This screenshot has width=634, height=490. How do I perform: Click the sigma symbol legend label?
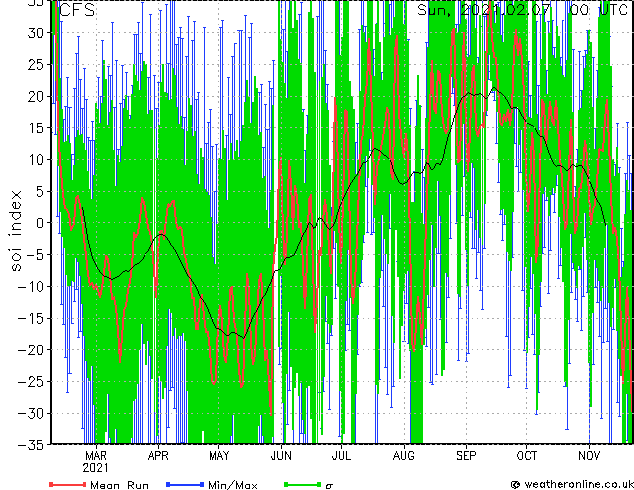(329, 486)
